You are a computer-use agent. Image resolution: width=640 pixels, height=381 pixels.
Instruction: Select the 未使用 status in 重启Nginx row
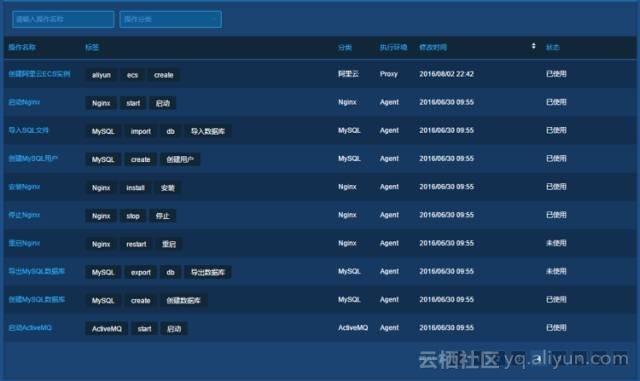coord(556,243)
